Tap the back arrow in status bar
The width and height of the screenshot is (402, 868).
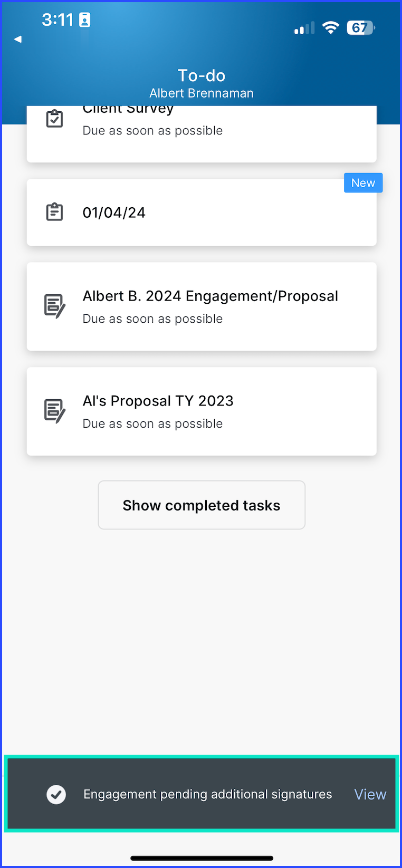18,39
